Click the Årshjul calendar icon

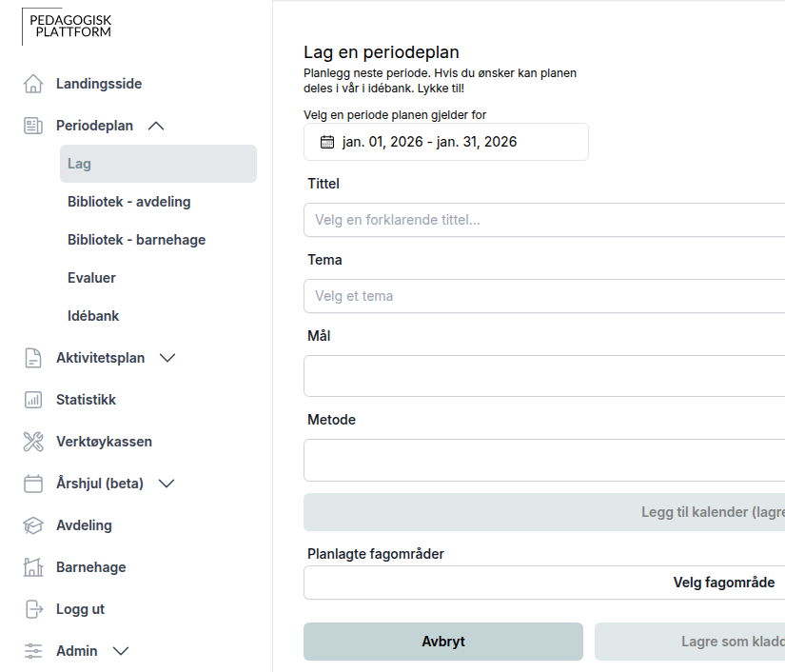click(x=33, y=484)
